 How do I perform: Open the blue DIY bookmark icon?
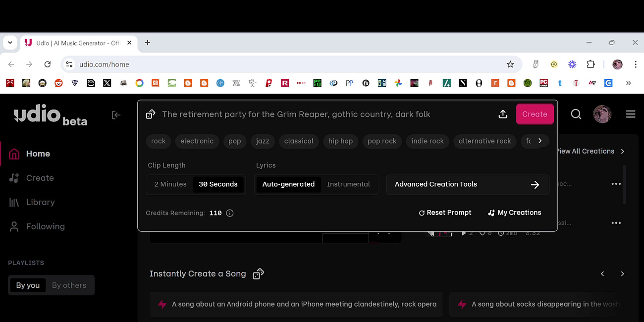220,83
